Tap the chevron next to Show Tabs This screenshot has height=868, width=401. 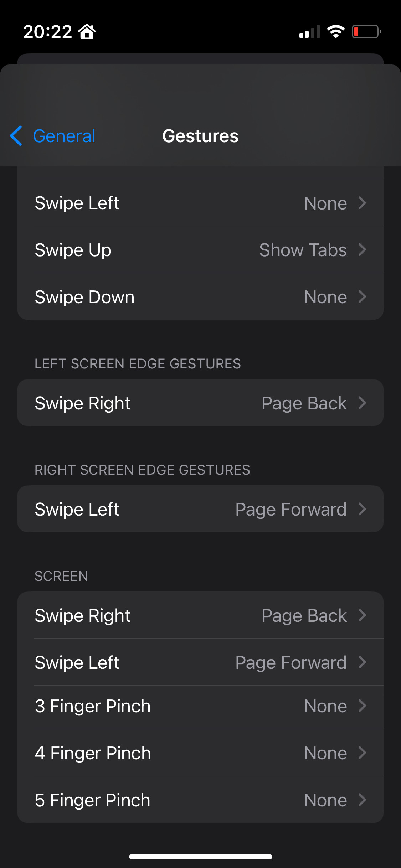(x=362, y=250)
